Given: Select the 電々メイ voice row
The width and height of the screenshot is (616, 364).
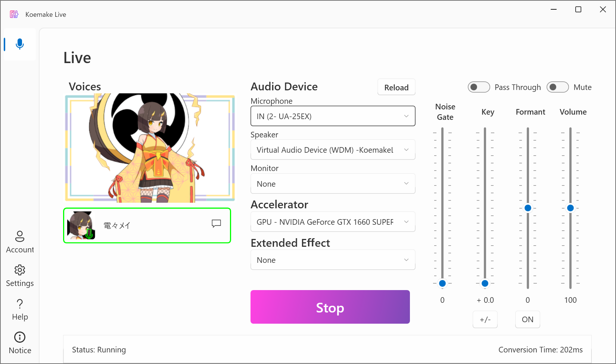Looking at the screenshot, I should [x=147, y=225].
